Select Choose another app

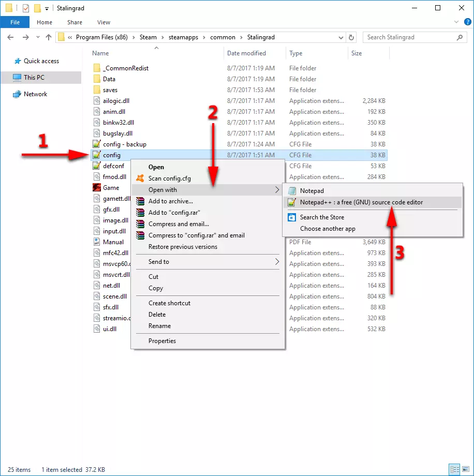coord(372,229)
